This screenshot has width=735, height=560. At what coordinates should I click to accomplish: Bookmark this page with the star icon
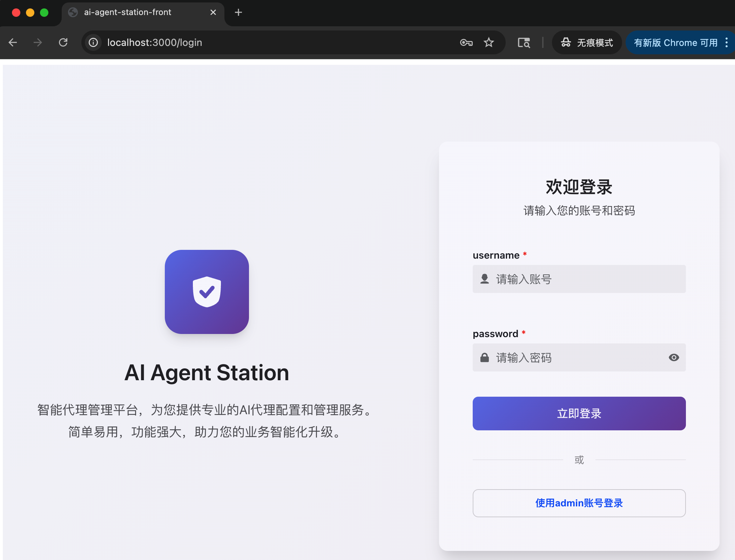(x=488, y=43)
